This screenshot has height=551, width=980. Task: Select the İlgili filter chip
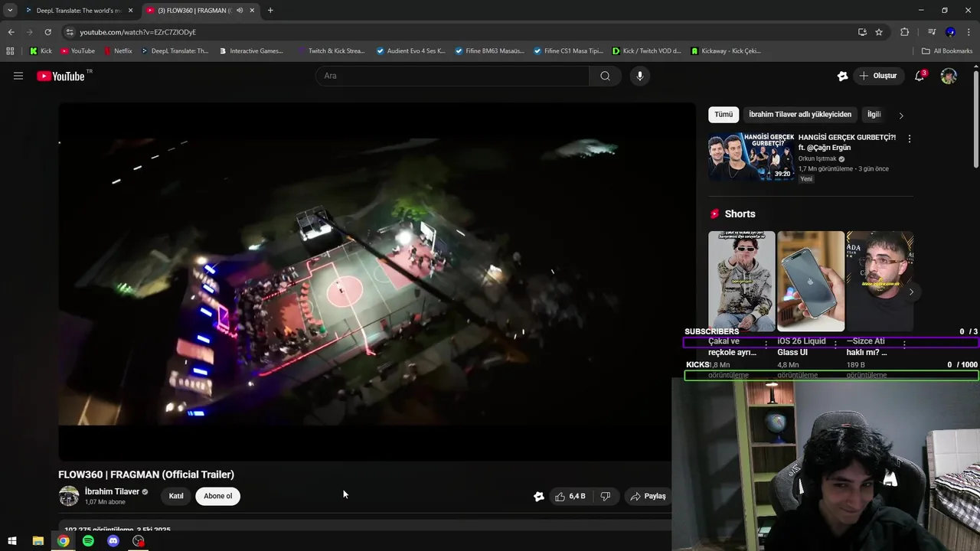tap(874, 115)
